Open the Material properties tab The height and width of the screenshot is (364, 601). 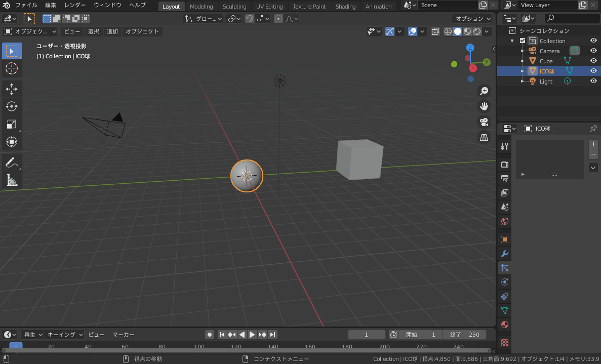click(x=504, y=325)
